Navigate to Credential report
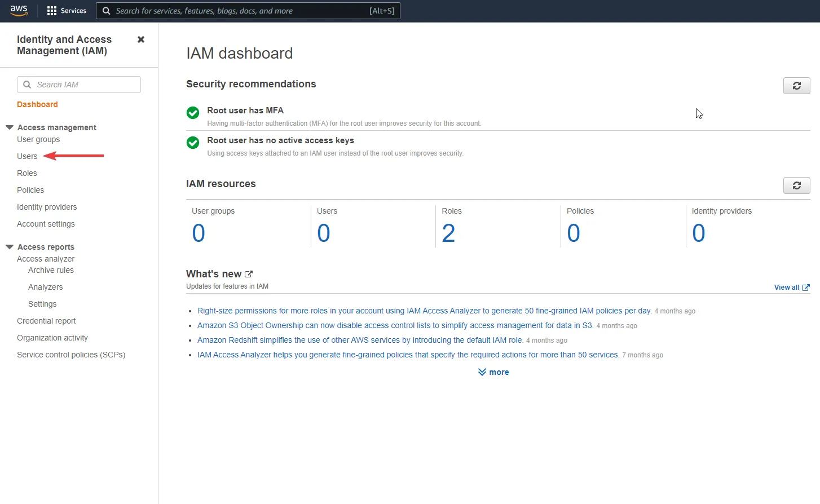 (46, 321)
